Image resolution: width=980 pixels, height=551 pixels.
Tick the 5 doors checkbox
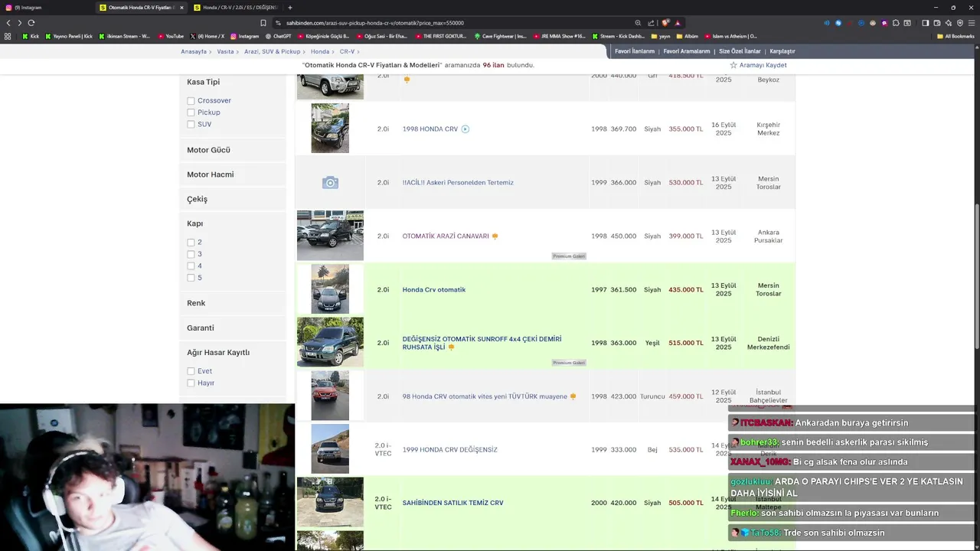(x=191, y=278)
